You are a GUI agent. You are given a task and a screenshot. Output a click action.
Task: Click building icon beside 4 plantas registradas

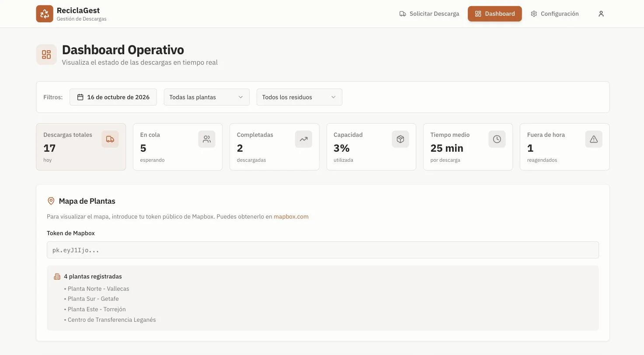point(57,276)
